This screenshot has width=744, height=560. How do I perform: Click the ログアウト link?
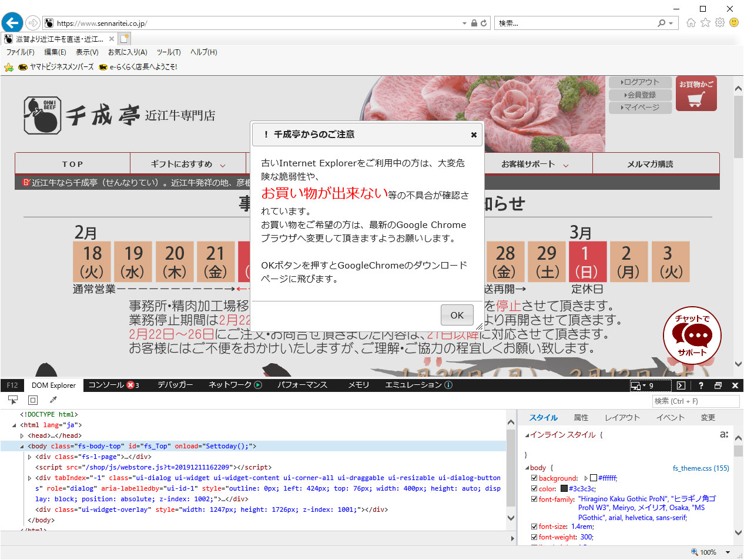(640, 82)
